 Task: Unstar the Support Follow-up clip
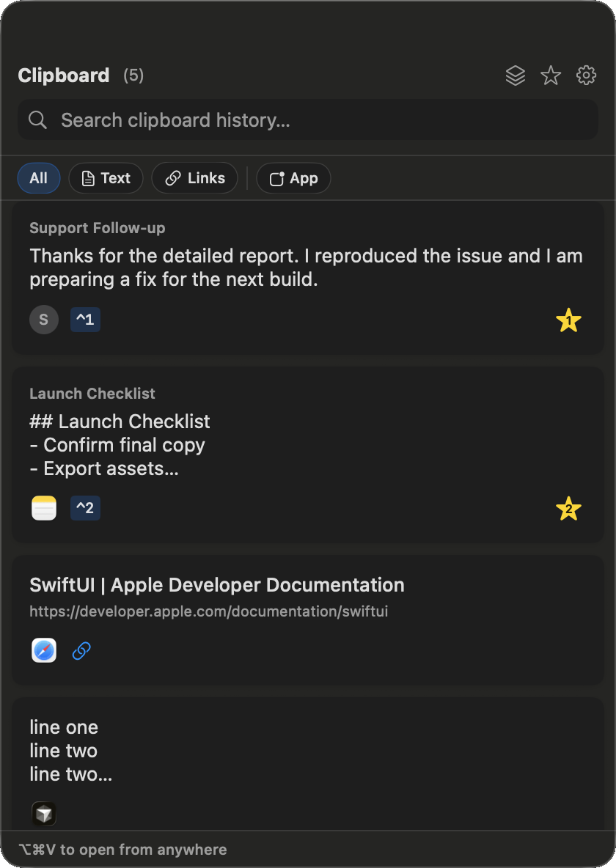click(x=568, y=320)
